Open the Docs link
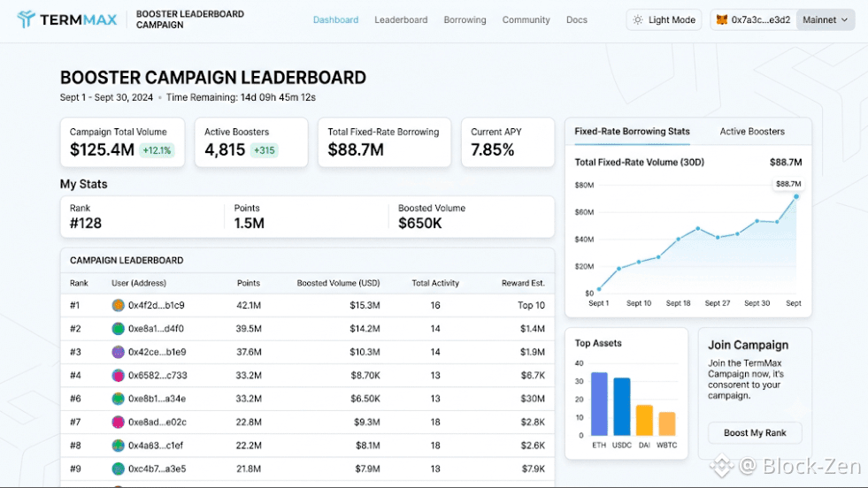The image size is (868, 488). (576, 20)
